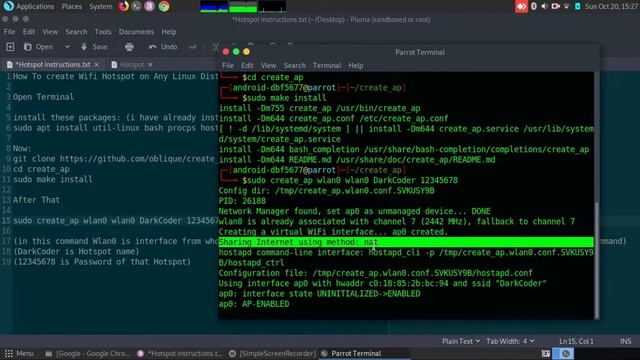Close the Hotspot instructions.txt tab
Image resolution: width=640 pixels, height=360 pixels.
pyautogui.click(x=97, y=64)
